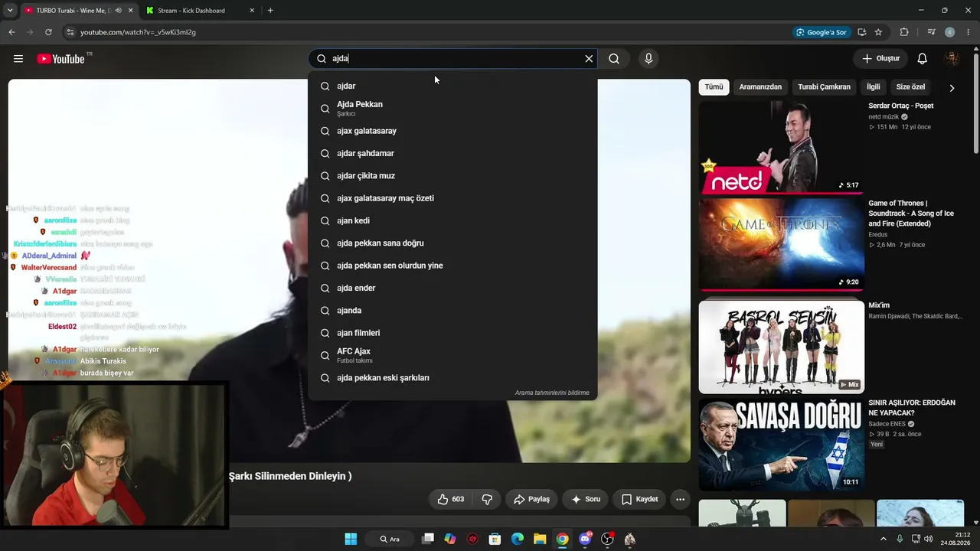
Task: Reload the current page
Action: pyautogui.click(x=48, y=32)
